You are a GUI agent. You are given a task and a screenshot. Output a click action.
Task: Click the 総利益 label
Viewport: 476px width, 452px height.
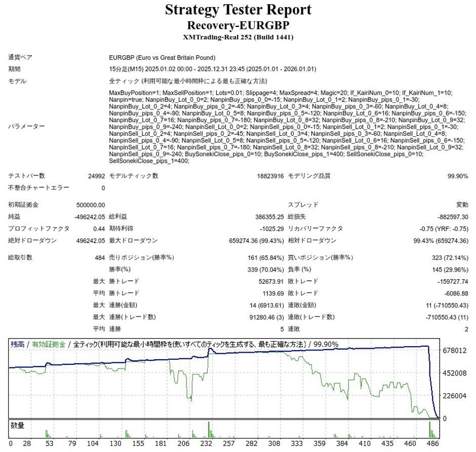(118, 216)
